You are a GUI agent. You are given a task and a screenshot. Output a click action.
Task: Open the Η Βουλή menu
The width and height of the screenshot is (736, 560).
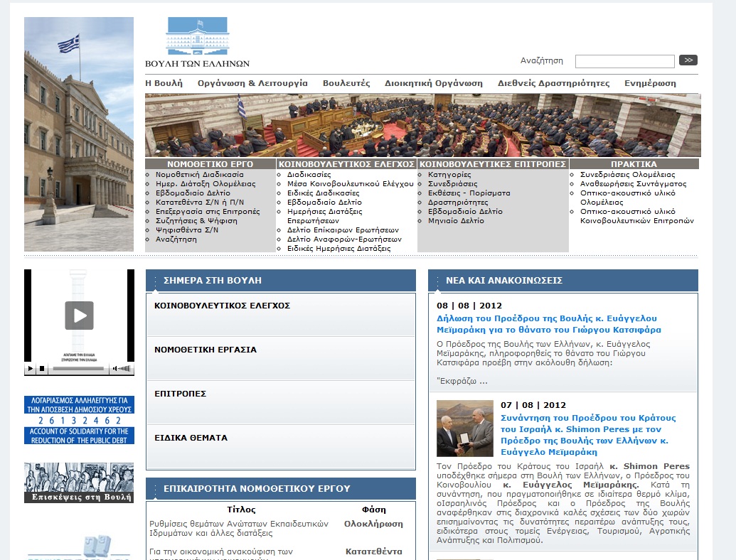(x=164, y=83)
